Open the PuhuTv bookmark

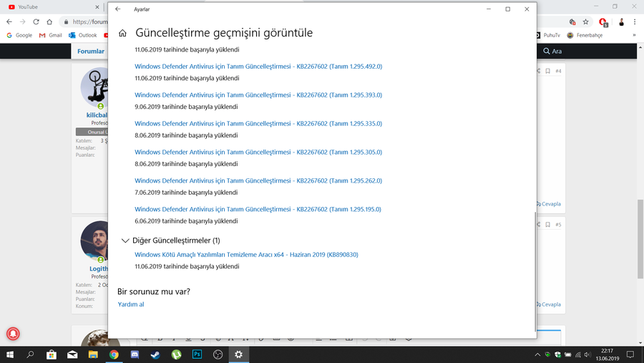coord(549,35)
